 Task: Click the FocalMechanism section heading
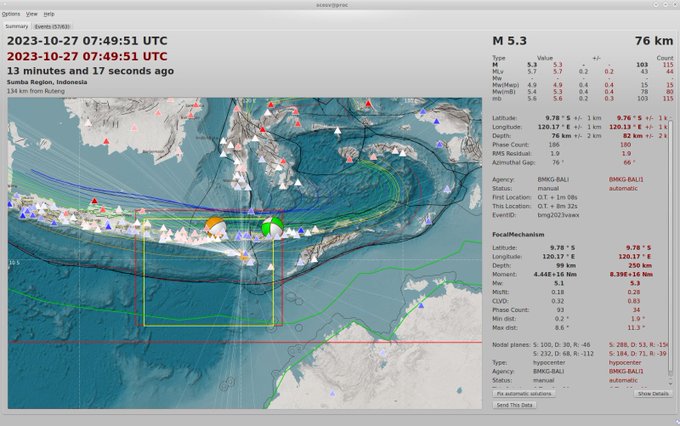point(518,235)
